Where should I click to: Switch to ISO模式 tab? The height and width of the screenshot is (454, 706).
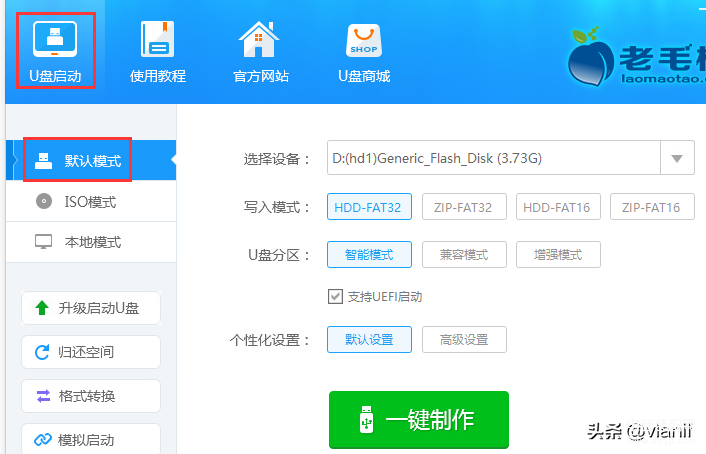click(x=90, y=202)
